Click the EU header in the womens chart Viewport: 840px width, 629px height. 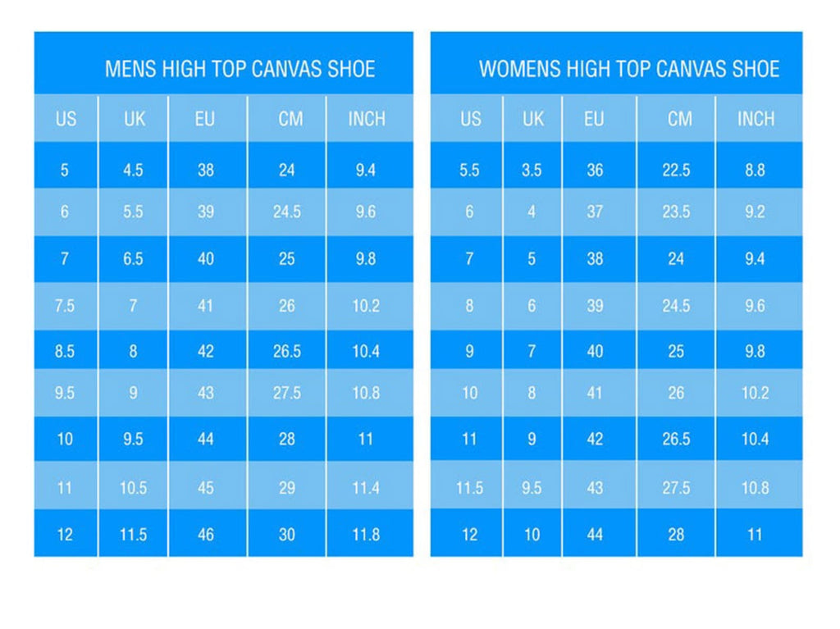pyautogui.click(x=594, y=119)
